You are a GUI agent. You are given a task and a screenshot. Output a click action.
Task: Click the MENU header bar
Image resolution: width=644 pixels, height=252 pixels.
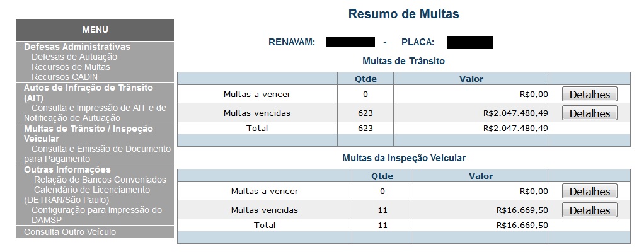(x=95, y=30)
